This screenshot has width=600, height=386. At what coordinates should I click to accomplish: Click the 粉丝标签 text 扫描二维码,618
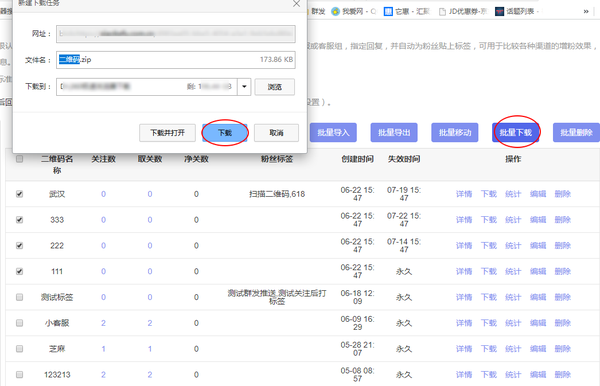coord(277,194)
